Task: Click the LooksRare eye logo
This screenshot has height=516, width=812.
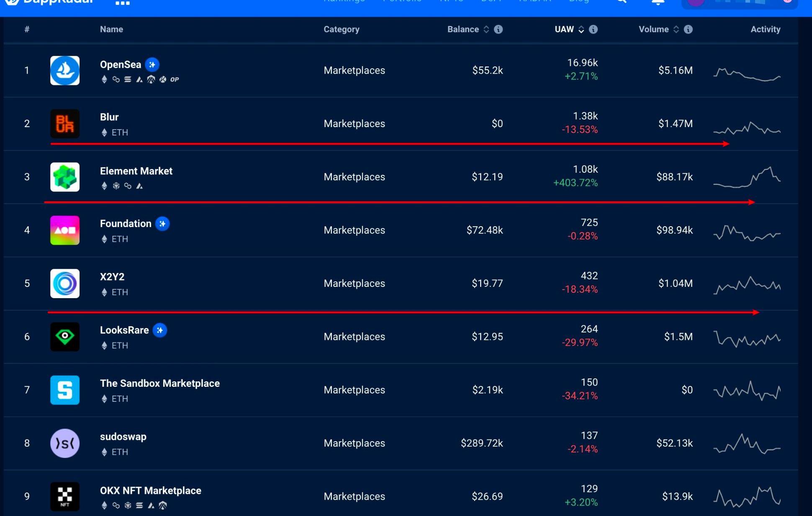Action: click(65, 337)
